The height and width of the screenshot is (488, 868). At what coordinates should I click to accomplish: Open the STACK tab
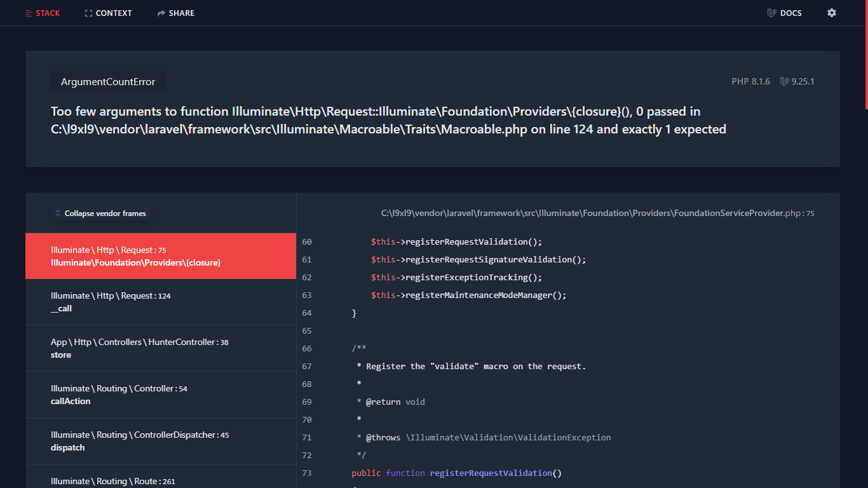pos(43,13)
